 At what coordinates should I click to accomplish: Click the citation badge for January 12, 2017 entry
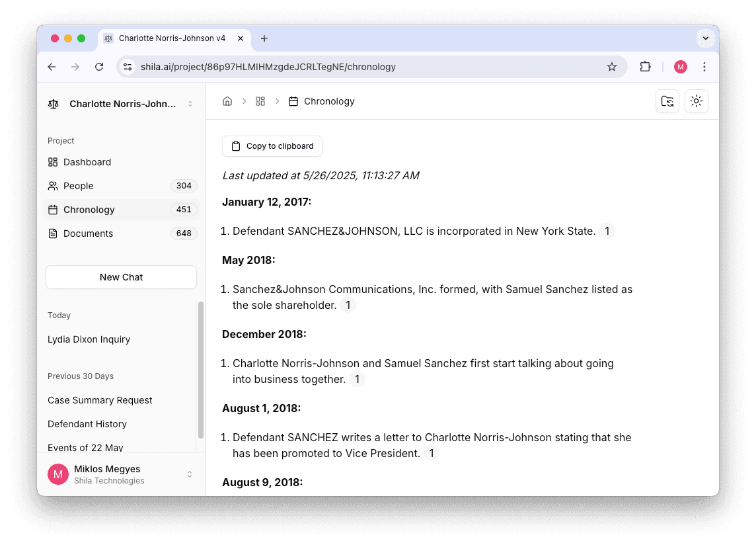[x=607, y=231]
